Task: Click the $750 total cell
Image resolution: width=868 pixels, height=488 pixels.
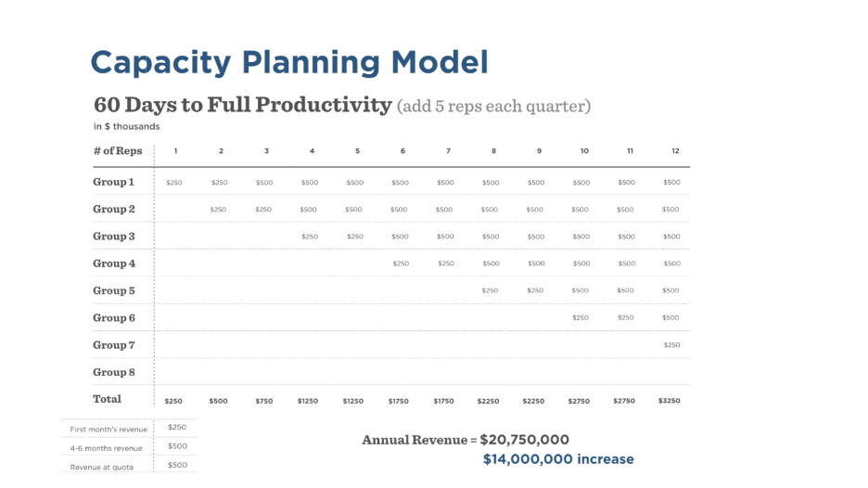Action: click(264, 401)
